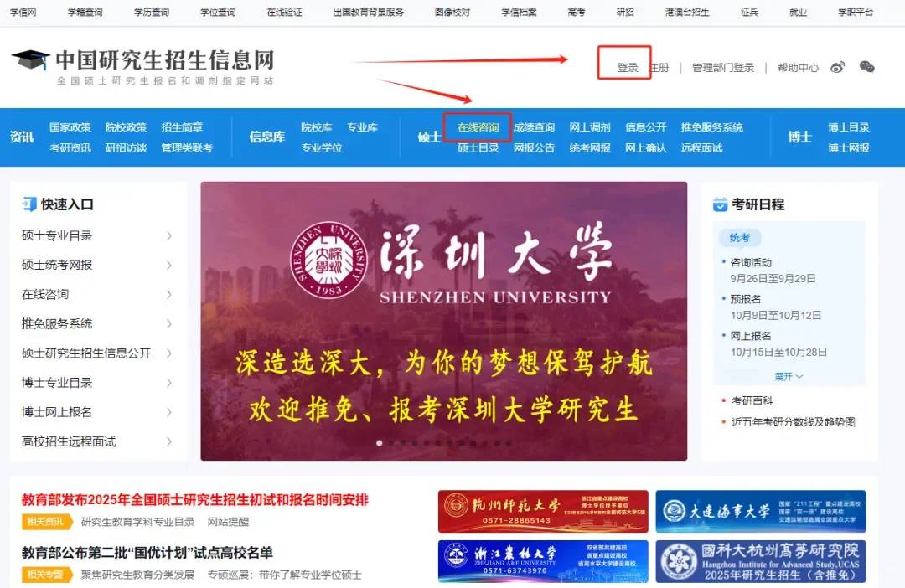Open the 资讯 section in the navigation
905x588 pixels.
[23, 137]
